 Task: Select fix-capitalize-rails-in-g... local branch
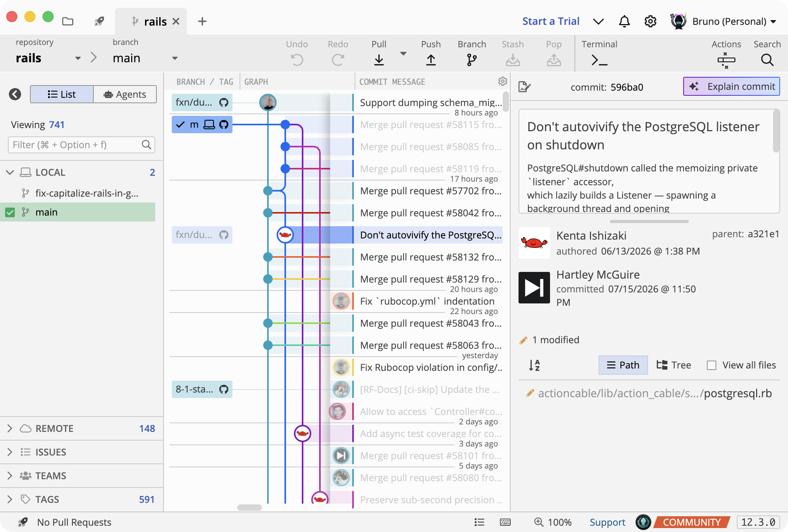click(87, 193)
